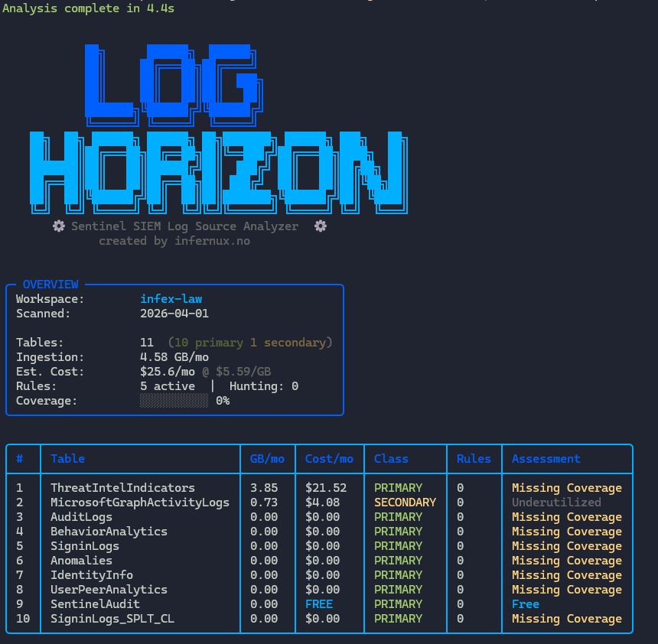
Task: Click the OVERVIEW section heading
Action: click(50, 284)
